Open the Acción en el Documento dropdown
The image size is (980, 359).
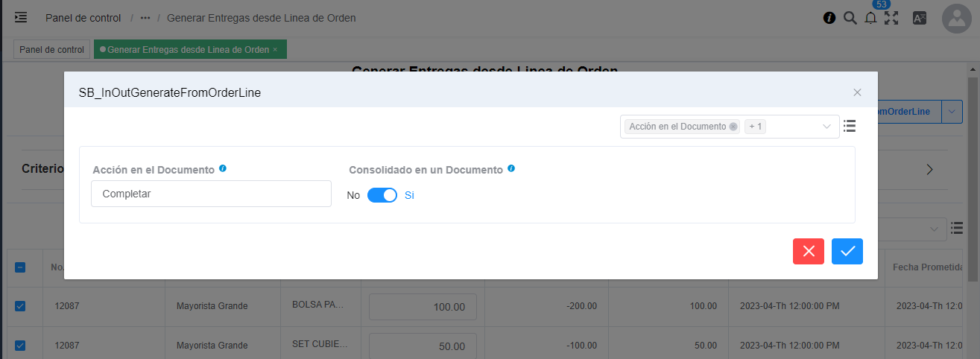point(211,194)
